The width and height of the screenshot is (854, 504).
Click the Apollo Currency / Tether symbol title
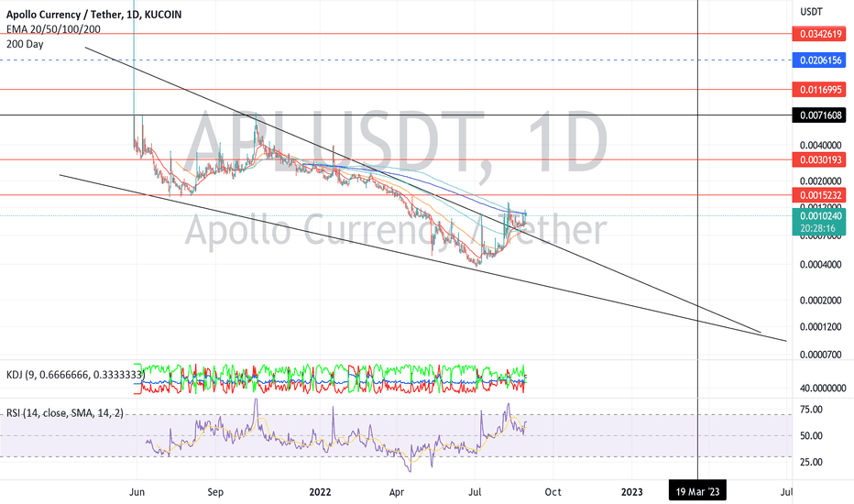[93, 14]
